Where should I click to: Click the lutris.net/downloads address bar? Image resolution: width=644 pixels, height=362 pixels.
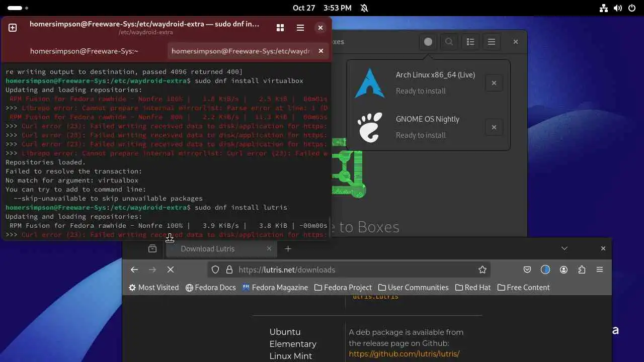click(349, 269)
